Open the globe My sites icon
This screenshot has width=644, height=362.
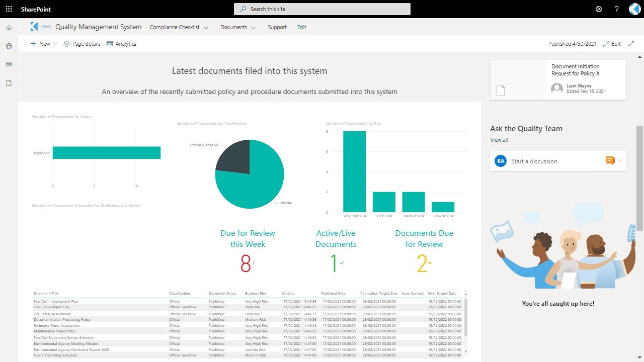[9, 46]
